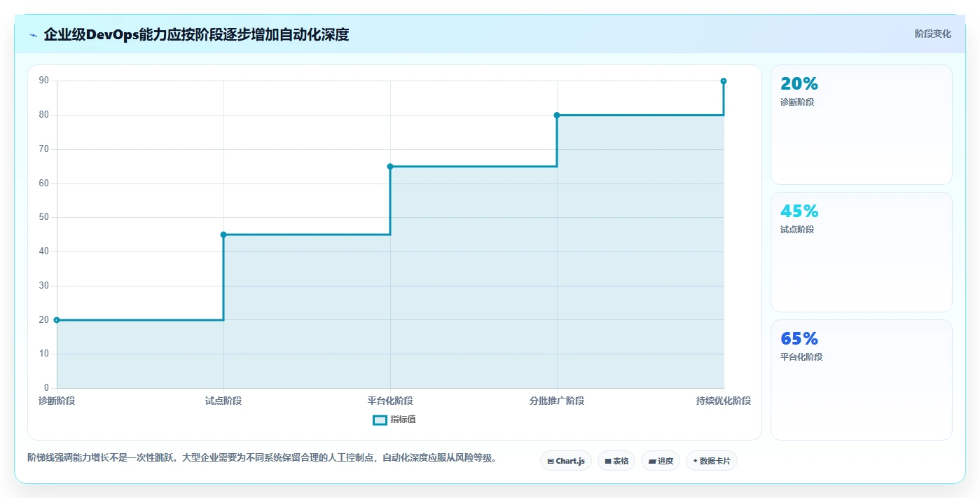Click the 平台化阶段 x-axis label
This screenshot has height=498, width=980.
[x=390, y=401]
